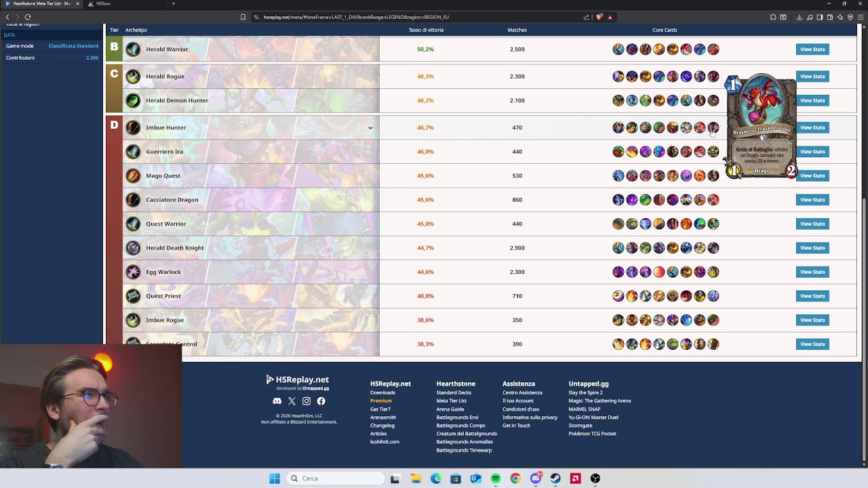Switch to the HSGuru browser tab
The image size is (868, 488).
click(103, 3)
